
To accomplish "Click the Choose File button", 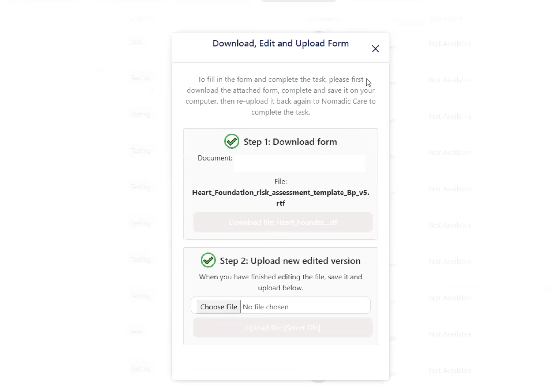I will click(218, 307).
